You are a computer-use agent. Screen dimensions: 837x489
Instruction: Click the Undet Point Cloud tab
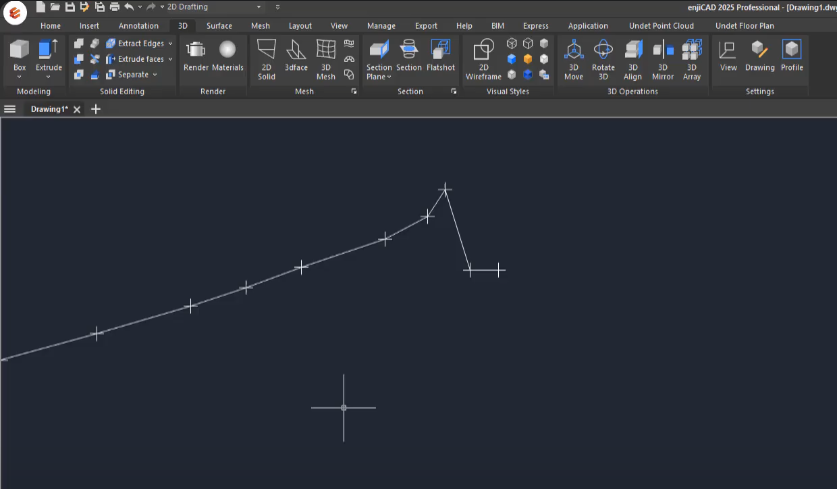(x=661, y=26)
